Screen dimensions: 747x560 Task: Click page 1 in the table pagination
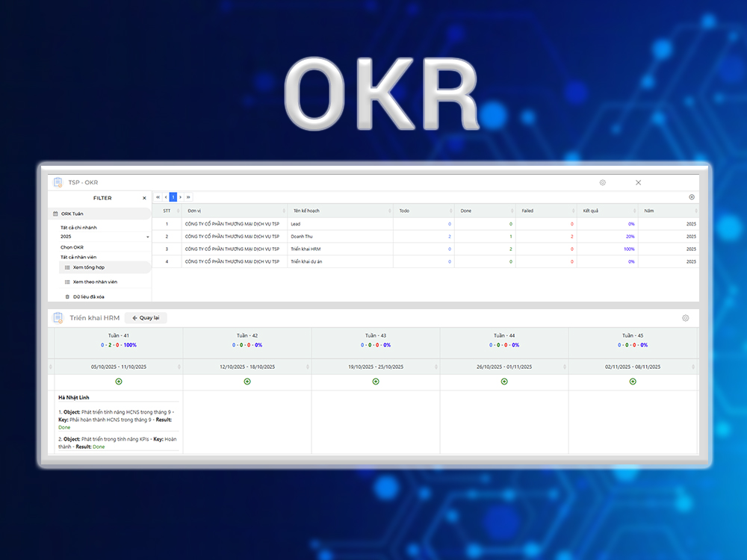tap(173, 196)
